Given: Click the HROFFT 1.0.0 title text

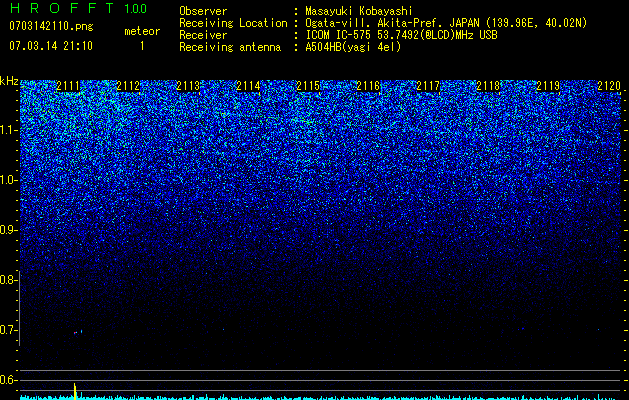Looking at the screenshot, I should click(x=78, y=8).
